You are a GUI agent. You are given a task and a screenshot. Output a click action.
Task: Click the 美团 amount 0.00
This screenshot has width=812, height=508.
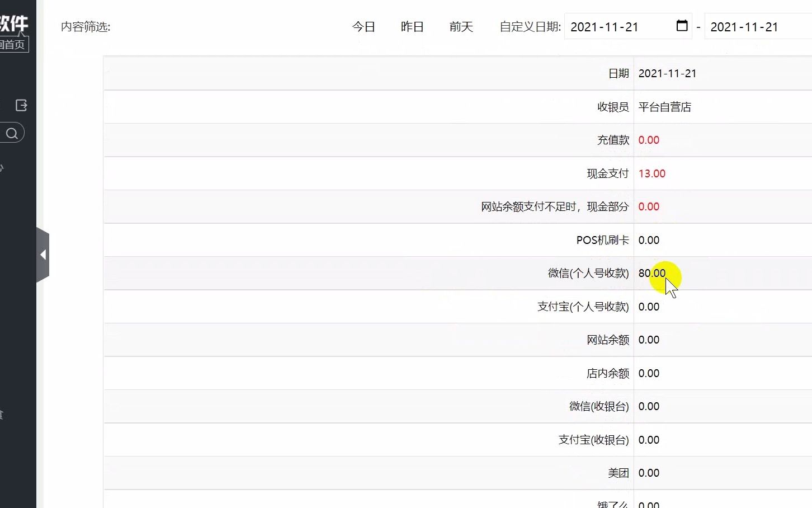649,473
